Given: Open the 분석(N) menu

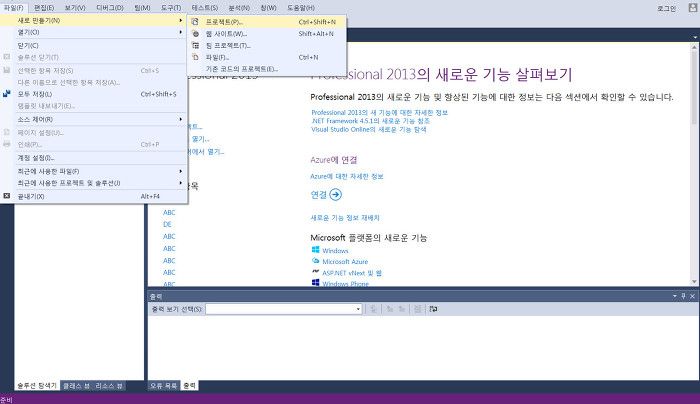Looking at the screenshot, I should 239,8.
